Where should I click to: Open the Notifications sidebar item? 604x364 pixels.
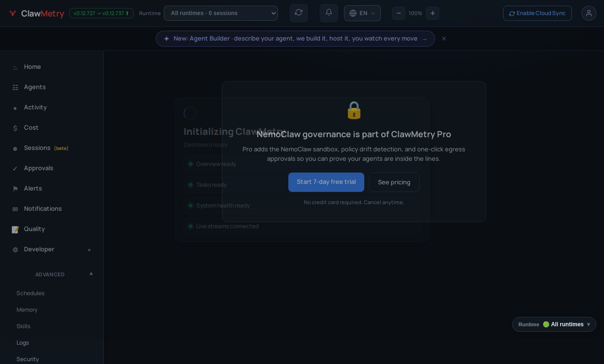(x=52, y=209)
